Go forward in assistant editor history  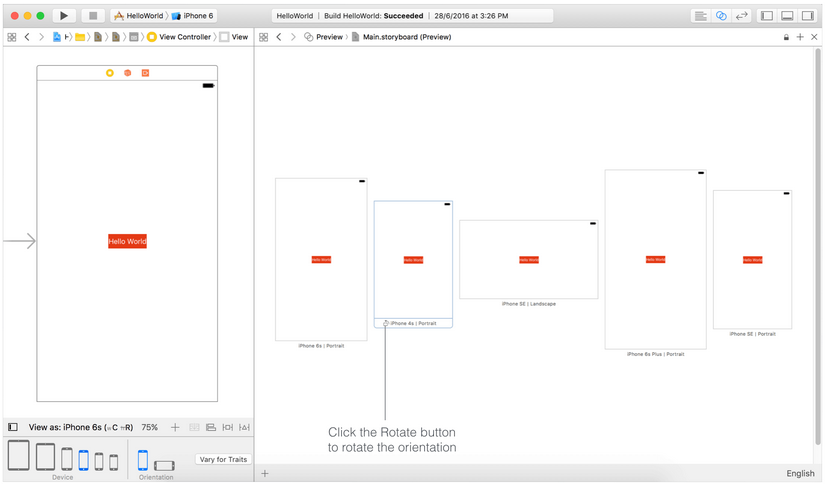point(293,37)
